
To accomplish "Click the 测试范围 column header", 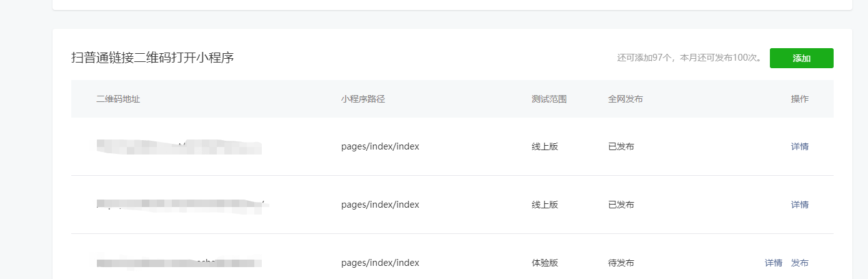I will (x=549, y=99).
